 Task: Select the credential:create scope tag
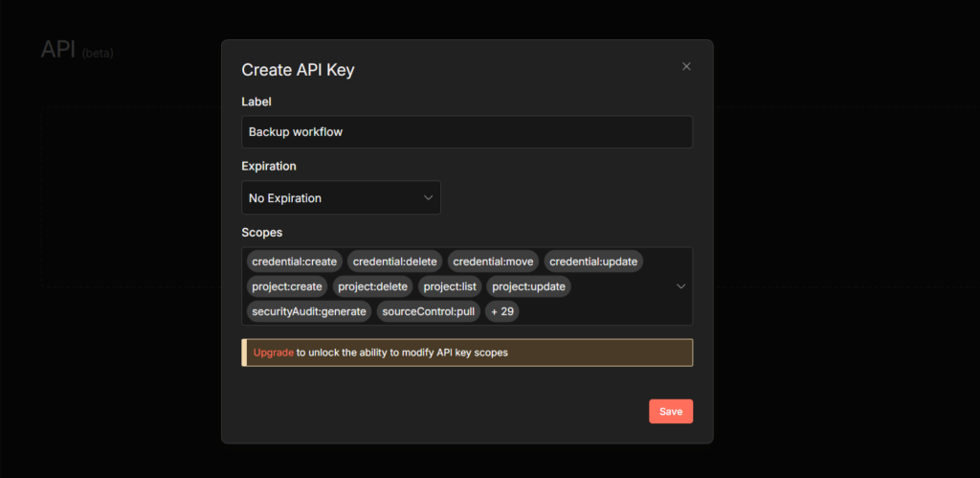pos(294,262)
